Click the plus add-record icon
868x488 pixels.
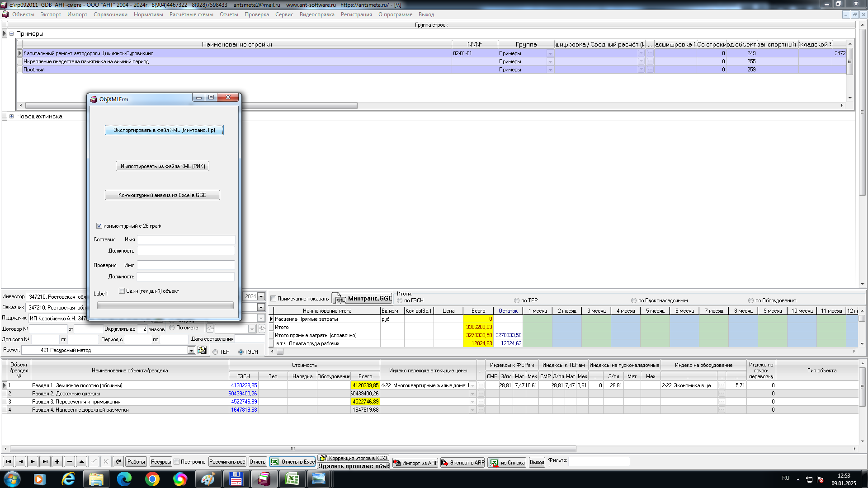[57, 462]
